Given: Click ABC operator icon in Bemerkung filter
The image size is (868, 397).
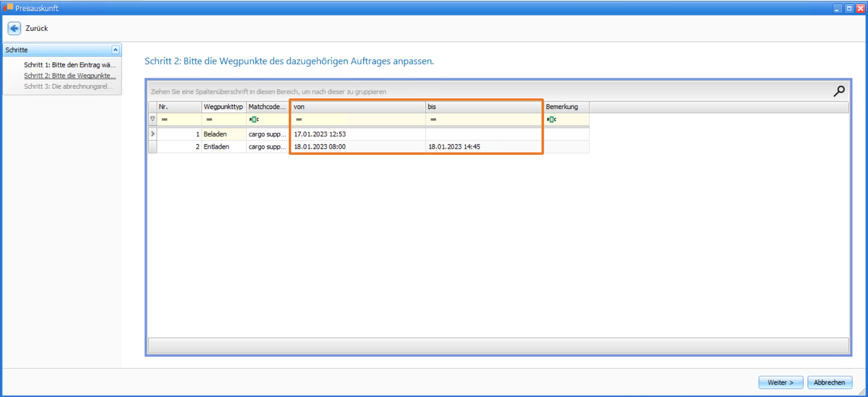Looking at the screenshot, I should coord(551,120).
